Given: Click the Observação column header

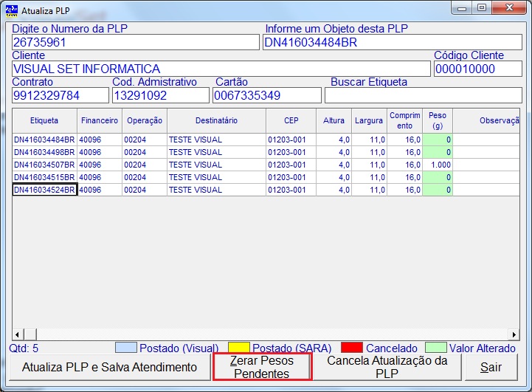Looking at the screenshot, I should [486, 120].
